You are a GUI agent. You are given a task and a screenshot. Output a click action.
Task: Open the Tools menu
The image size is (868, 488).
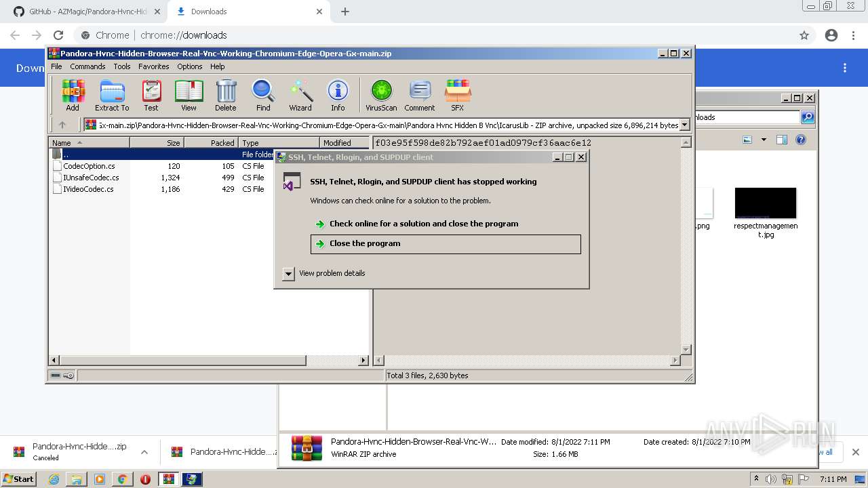122,66
